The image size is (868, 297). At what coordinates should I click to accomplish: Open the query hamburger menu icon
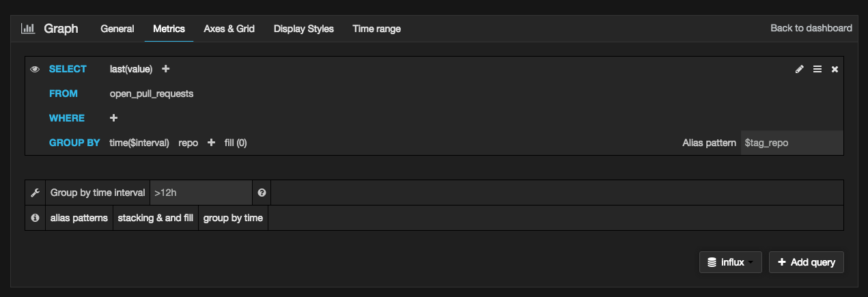tap(817, 69)
